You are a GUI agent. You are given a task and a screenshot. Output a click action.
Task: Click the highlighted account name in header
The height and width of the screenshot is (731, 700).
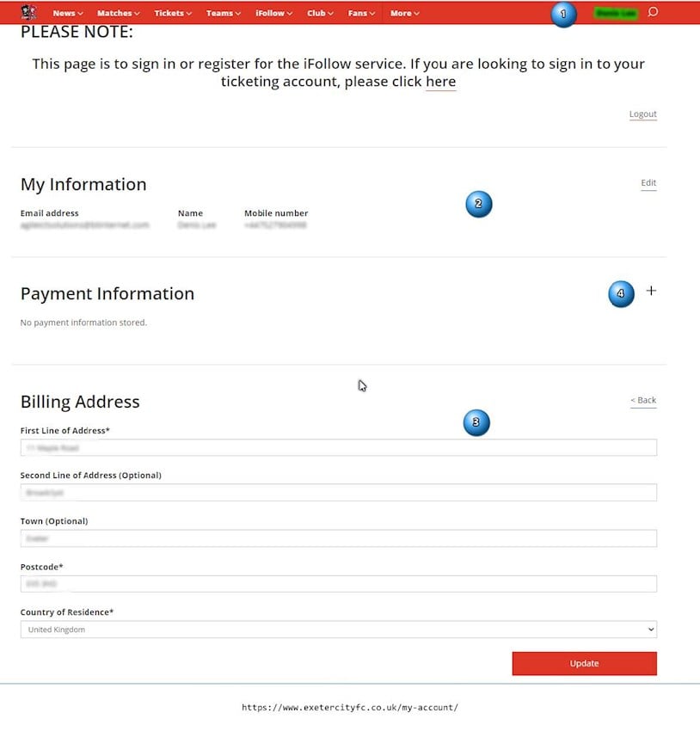[x=616, y=13]
